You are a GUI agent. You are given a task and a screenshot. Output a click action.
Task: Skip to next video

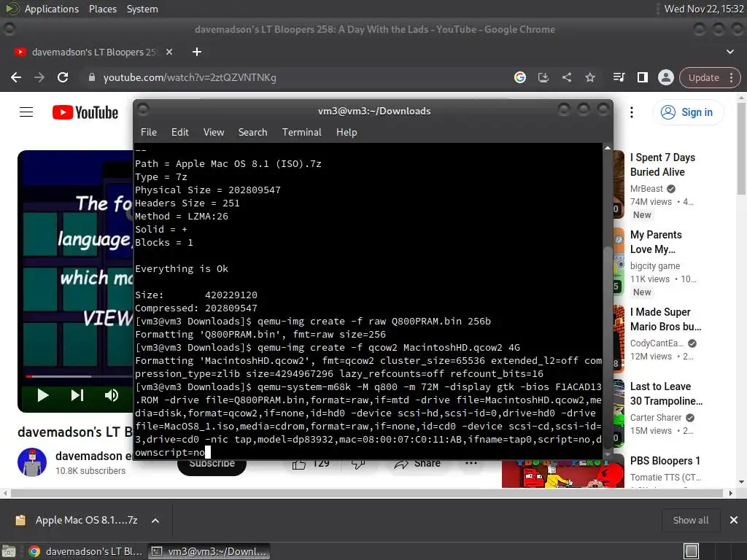point(77,395)
